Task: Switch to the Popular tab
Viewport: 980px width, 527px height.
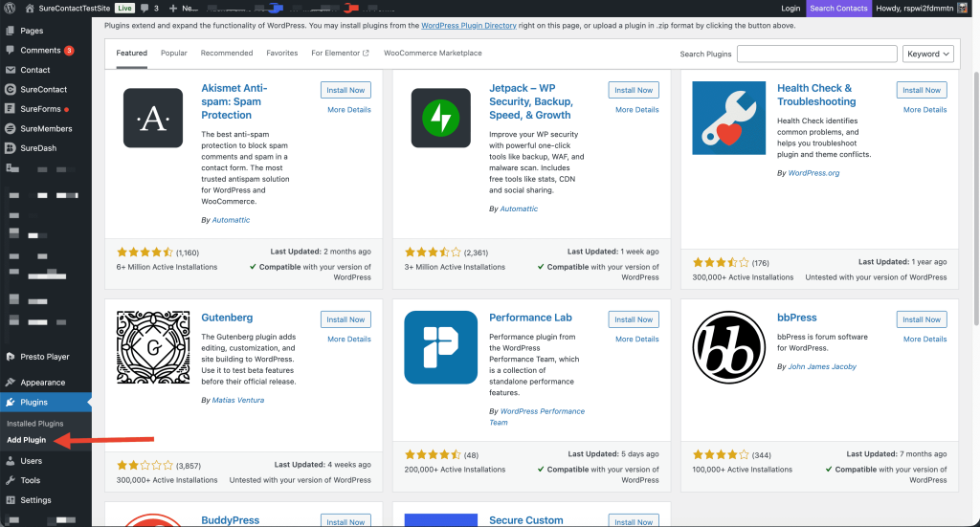Action: coord(174,54)
